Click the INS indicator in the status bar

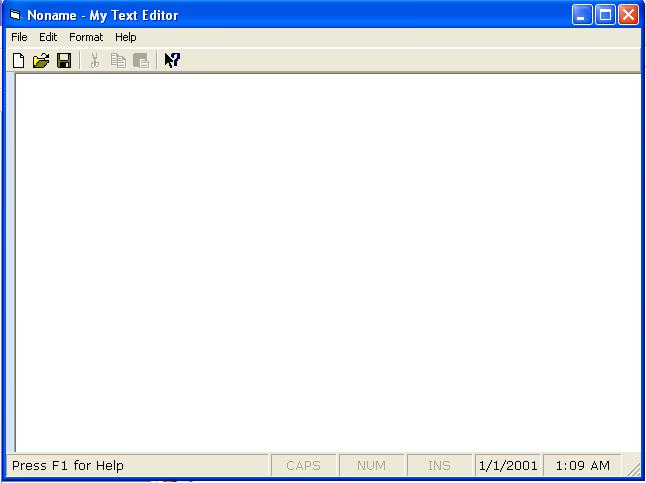[x=439, y=466]
